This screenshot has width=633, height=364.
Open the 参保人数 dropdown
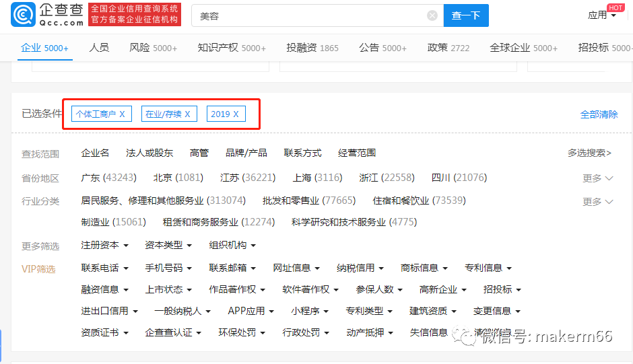(379, 289)
